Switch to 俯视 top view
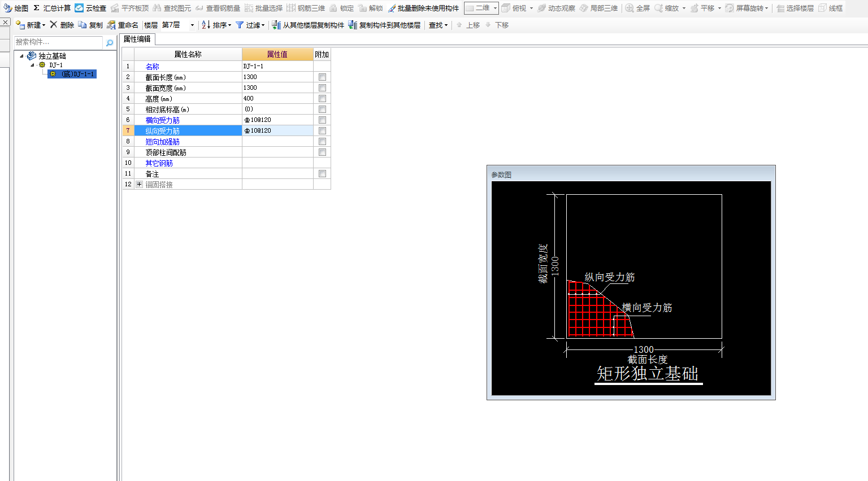 pos(514,8)
